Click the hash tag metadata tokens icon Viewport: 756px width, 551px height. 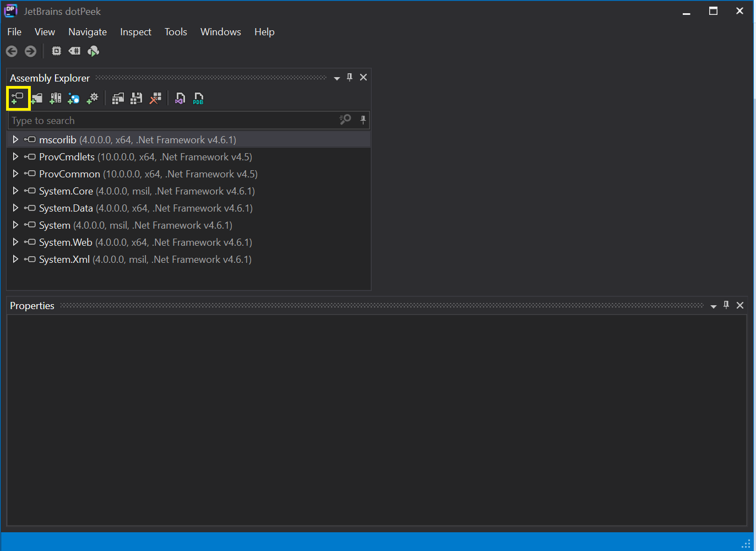(74, 51)
